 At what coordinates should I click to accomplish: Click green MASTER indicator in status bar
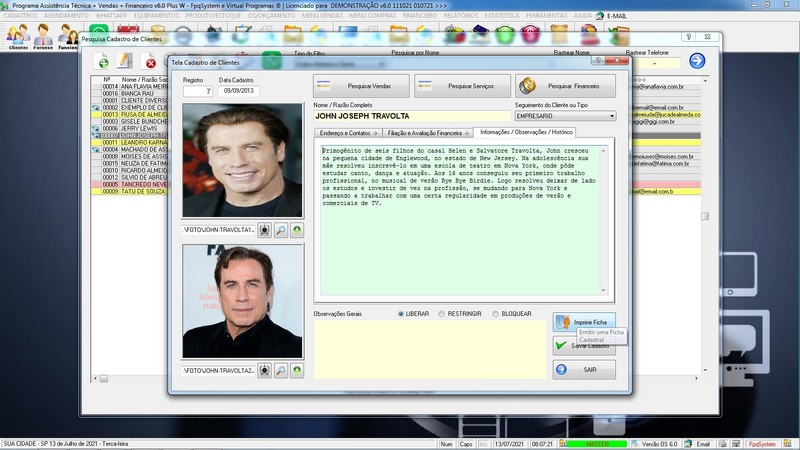pos(596,444)
